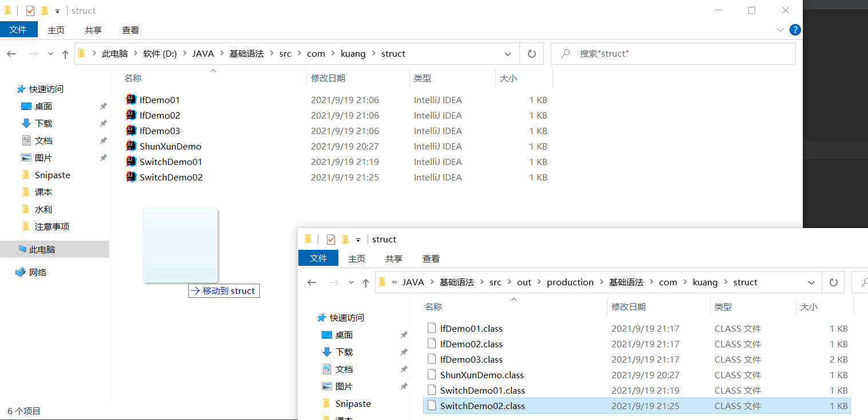The width and height of the screenshot is (868, 420).
Task: Click properties checkmark icon in back window title bar
Action: (30, 11)
